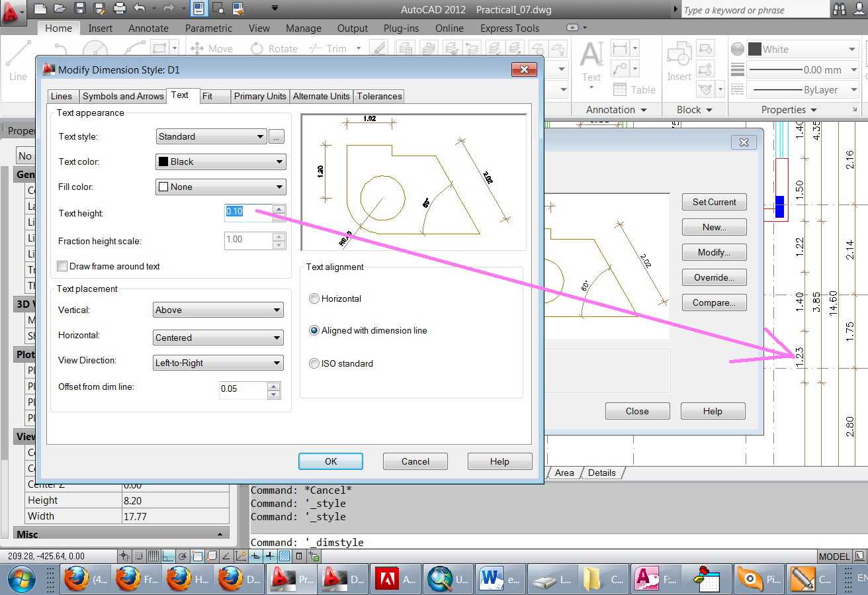Image resolution: width=868 pixels, height=595 pixels.
Task: Toggle Grid Display in status bar
Action: 153,556
